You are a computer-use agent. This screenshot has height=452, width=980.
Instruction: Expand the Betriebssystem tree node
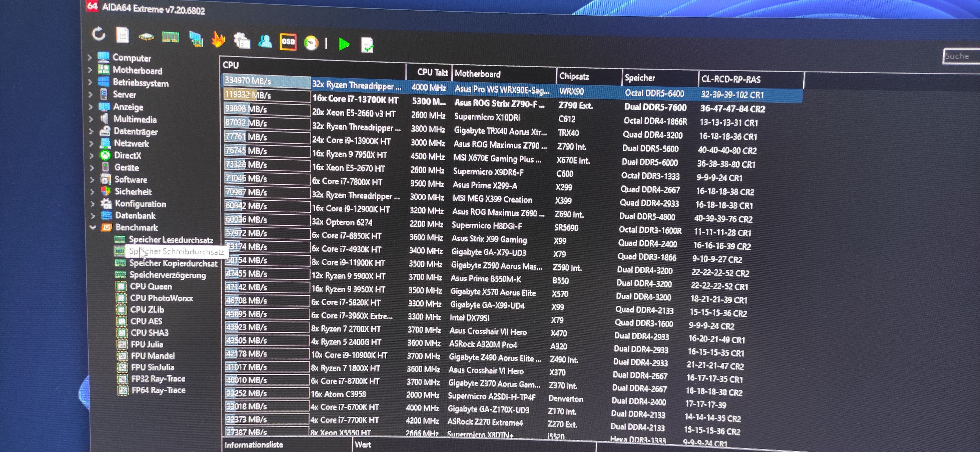point(90,82)
